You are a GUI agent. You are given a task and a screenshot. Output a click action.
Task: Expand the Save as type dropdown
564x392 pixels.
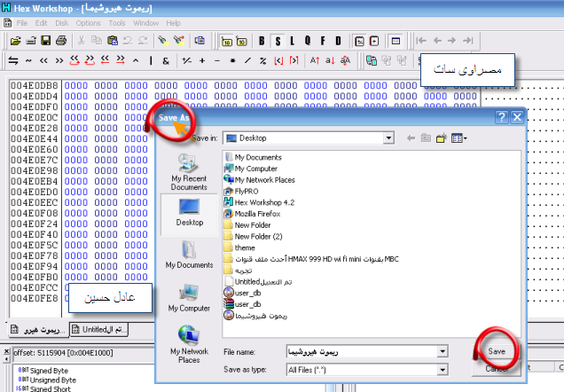click(443, 369)
